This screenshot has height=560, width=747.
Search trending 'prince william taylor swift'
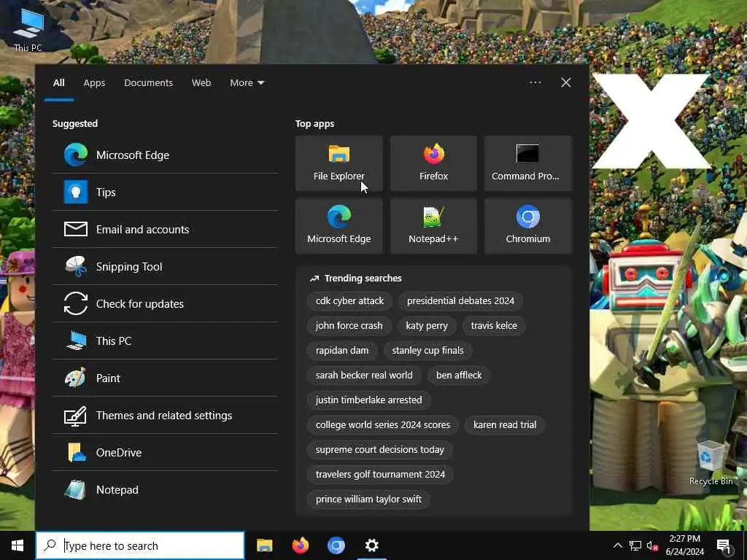point(368,499)
